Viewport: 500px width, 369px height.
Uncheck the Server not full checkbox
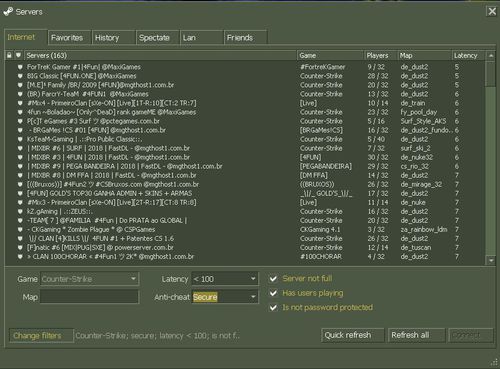tap(273, 279)
